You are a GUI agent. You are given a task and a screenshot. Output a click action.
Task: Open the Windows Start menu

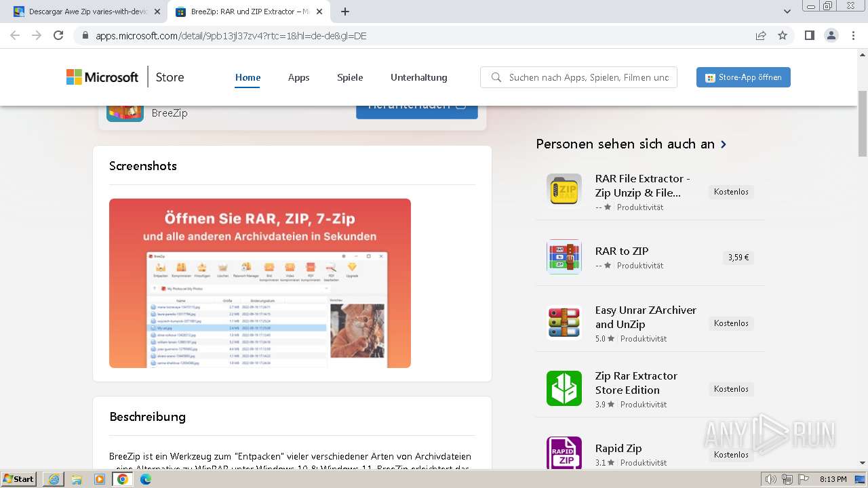coord(18,479)
